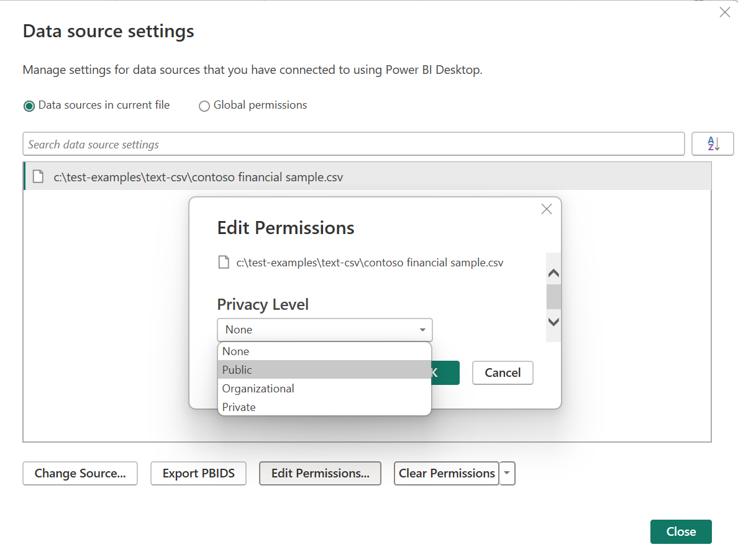Click the search data source settings field
The width and height of the screenshot is (738, 560).
(353, 143)
